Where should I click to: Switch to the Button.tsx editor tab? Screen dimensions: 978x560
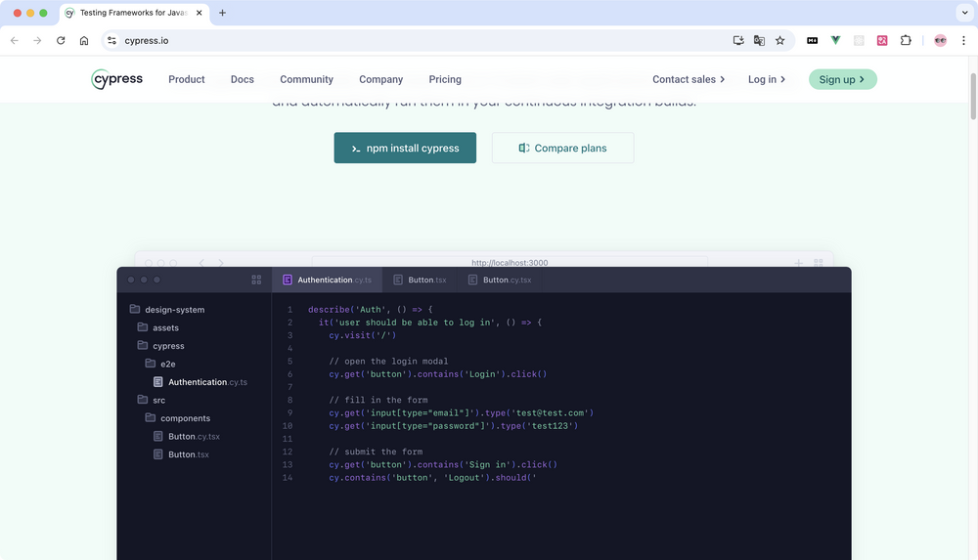coord(420,280)
